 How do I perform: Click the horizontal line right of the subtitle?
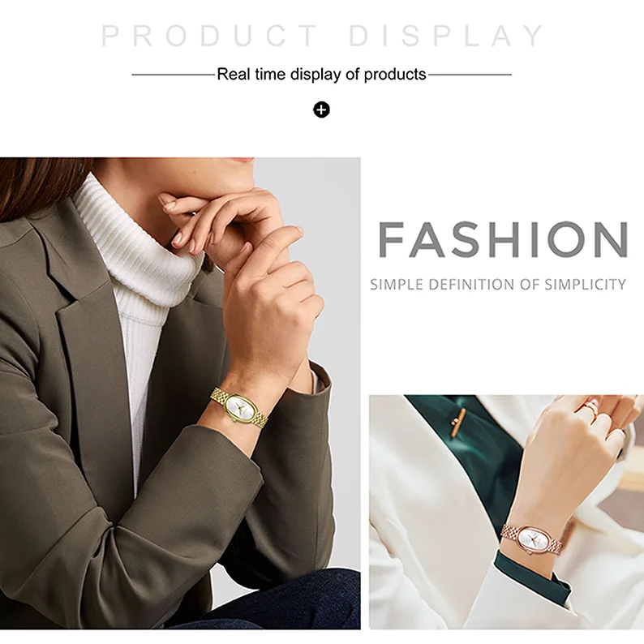(x=470, y=75)
